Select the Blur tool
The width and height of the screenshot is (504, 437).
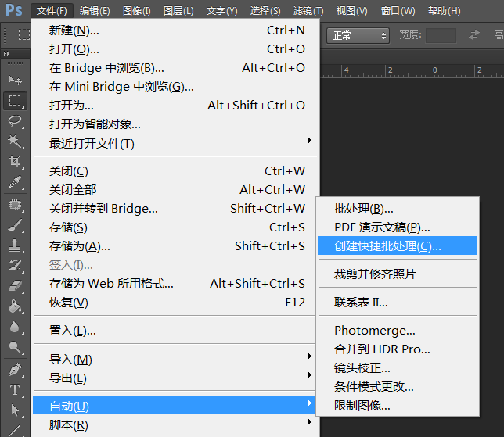(15, 327)
